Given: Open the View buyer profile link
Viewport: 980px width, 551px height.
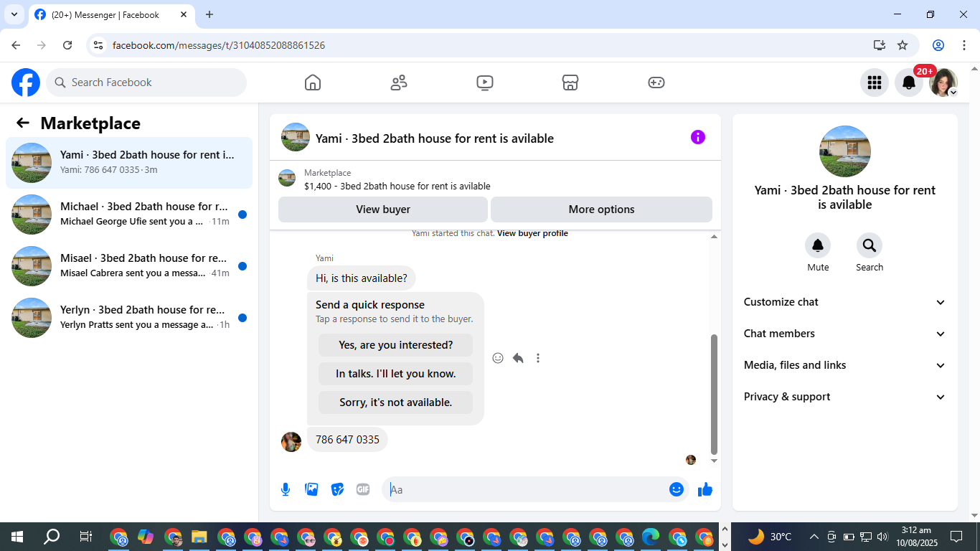Looking at the screenshot, I should point(532,233).
